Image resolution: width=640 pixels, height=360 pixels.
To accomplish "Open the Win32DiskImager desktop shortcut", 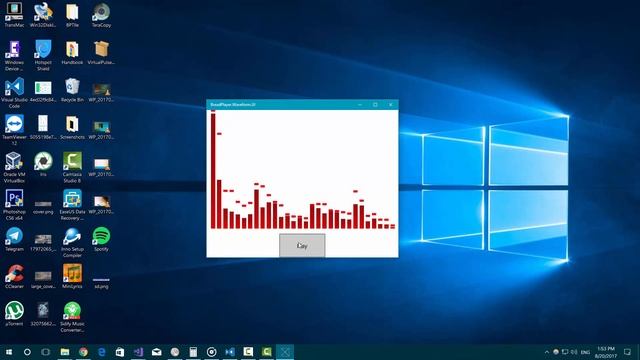I will [x=43, y=14].
